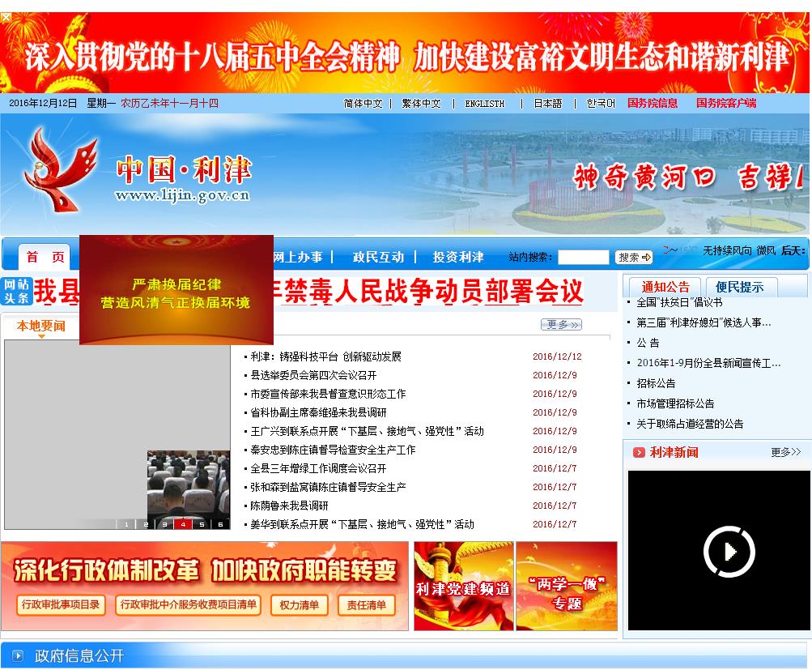
Task: Click the red arrow icon beside 利津新闻
Action: [x=639, y=452]
